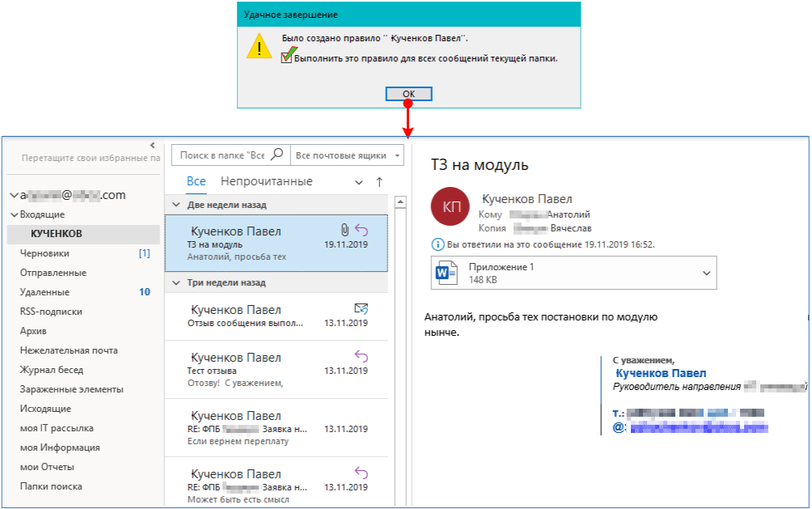The image size is (812, 509).
Task: Expand attachment options for Приложение 1
Action: coord(706,273)
